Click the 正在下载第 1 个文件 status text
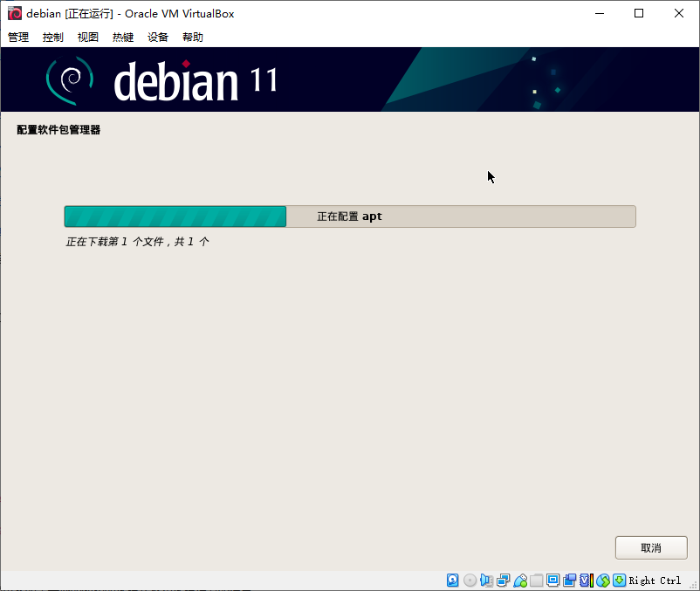700x591 pixels. (x=137, y=242)
